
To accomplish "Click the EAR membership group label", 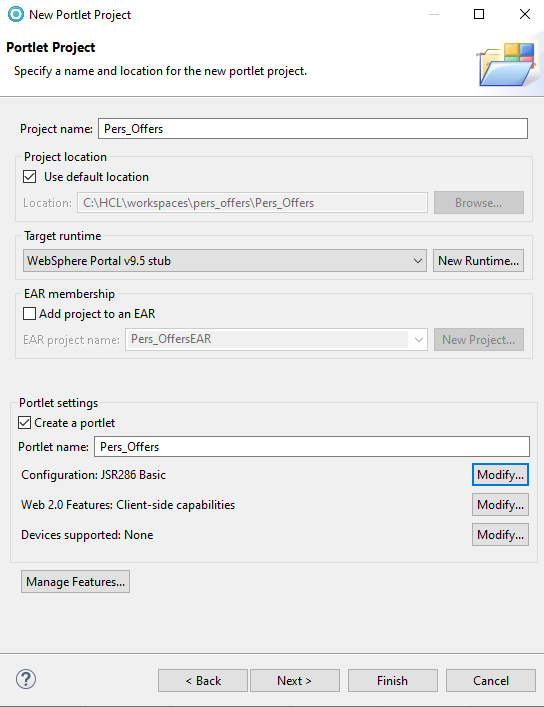I will pos(69,294).
